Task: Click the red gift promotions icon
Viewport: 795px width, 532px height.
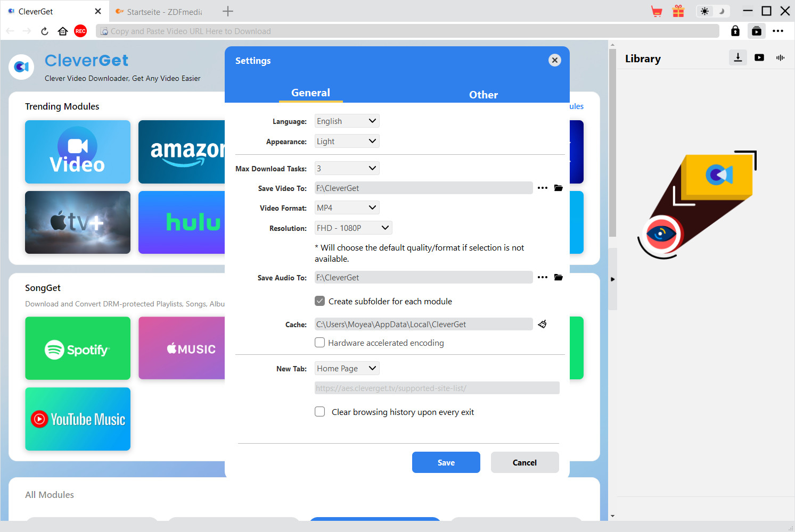Action: (x=678, y=11)
